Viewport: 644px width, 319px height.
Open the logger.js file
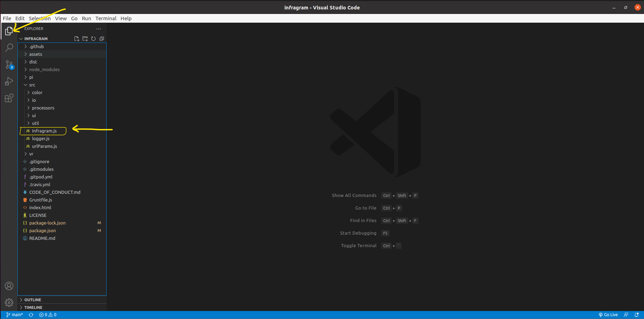(62, 139)
